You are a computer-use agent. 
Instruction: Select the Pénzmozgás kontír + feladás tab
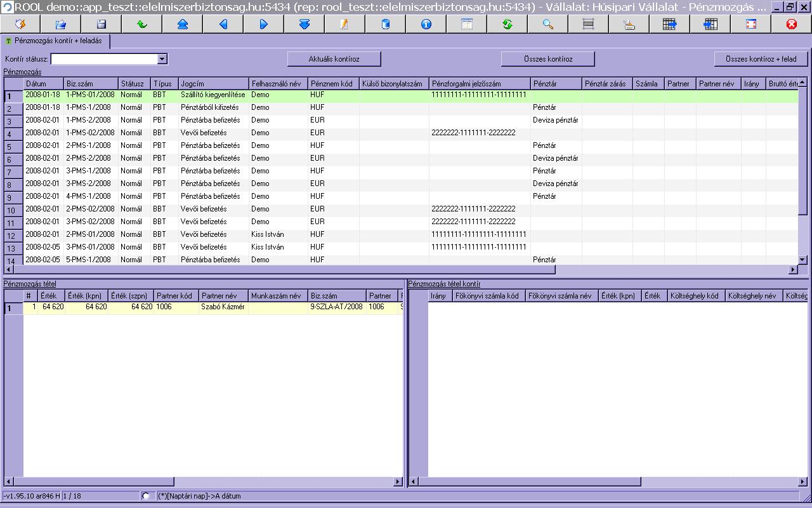57,41
